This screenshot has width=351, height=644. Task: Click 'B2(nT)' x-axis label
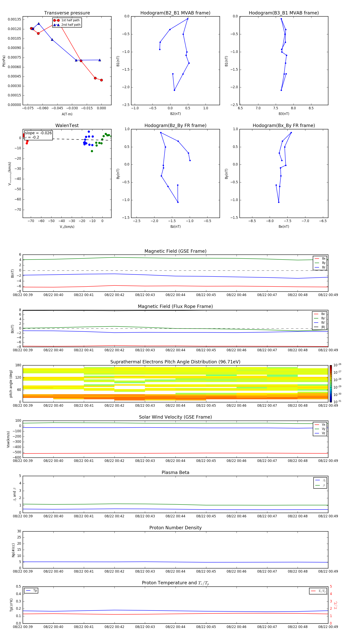pyautogui.click(x=175, y=114)
